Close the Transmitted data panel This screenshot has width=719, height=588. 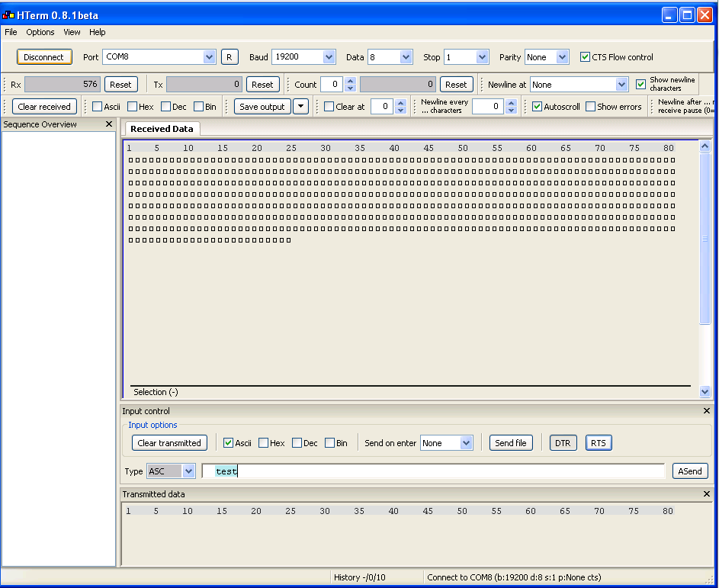click(x=706, y=494)
